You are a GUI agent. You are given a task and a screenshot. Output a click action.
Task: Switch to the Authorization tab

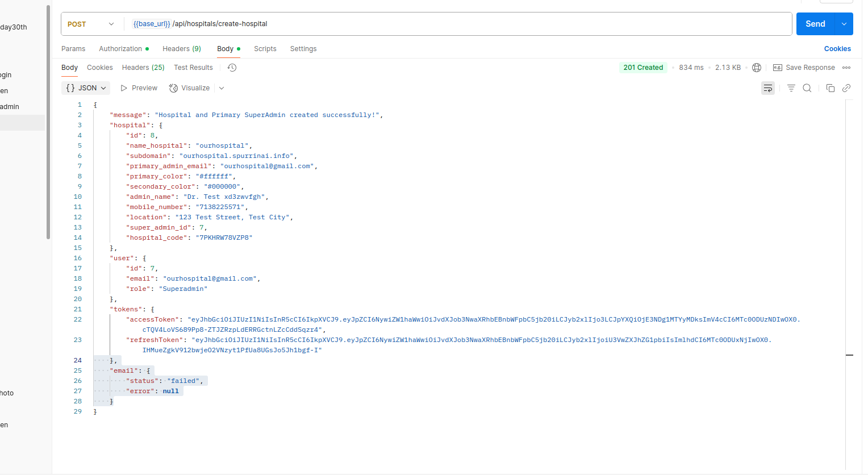click(120, 49)
